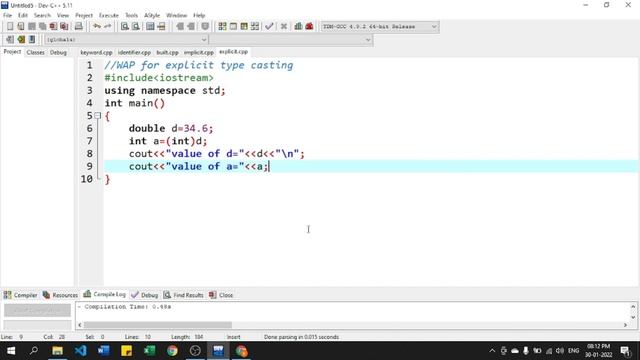
Task: Open Find with the magnifier icon
Action: [124, 27]
